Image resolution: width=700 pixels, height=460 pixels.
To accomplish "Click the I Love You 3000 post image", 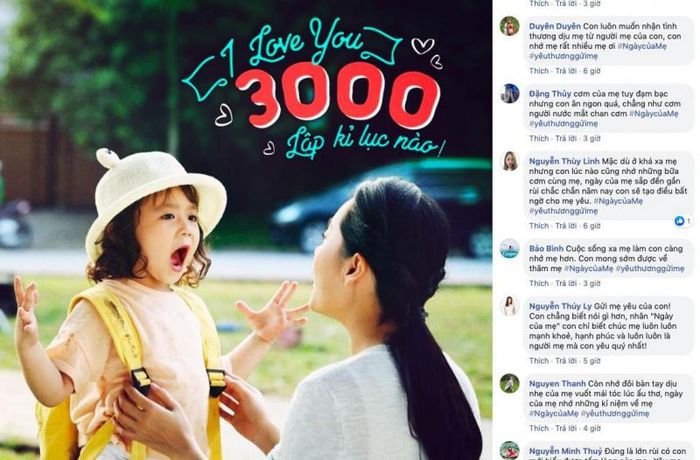I will click(x=246, y=230).
